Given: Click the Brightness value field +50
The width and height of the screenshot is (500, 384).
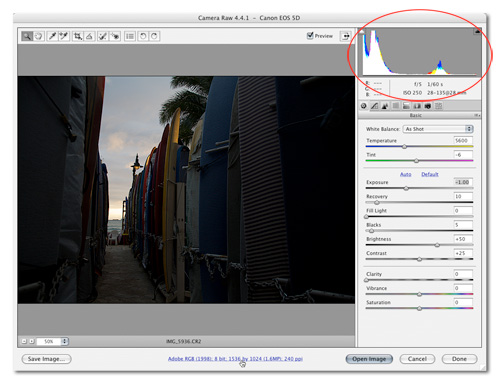Looking at the screenshot, I should click(463, 239).
